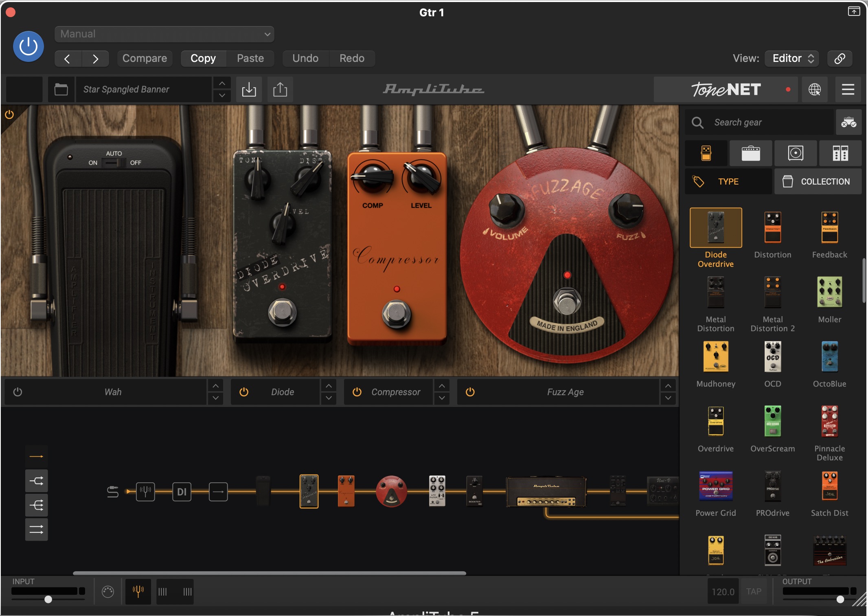Image resolution: width=868 pixels, height=616 pixels.
Task: Click the tuner block in the signal chain
Action: click(x=145, y=492)
